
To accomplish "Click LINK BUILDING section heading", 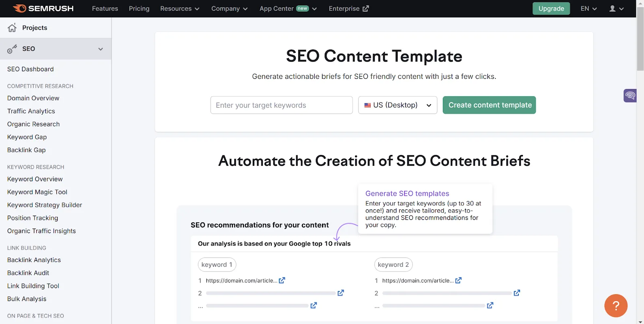I will [x=27, y=248].
